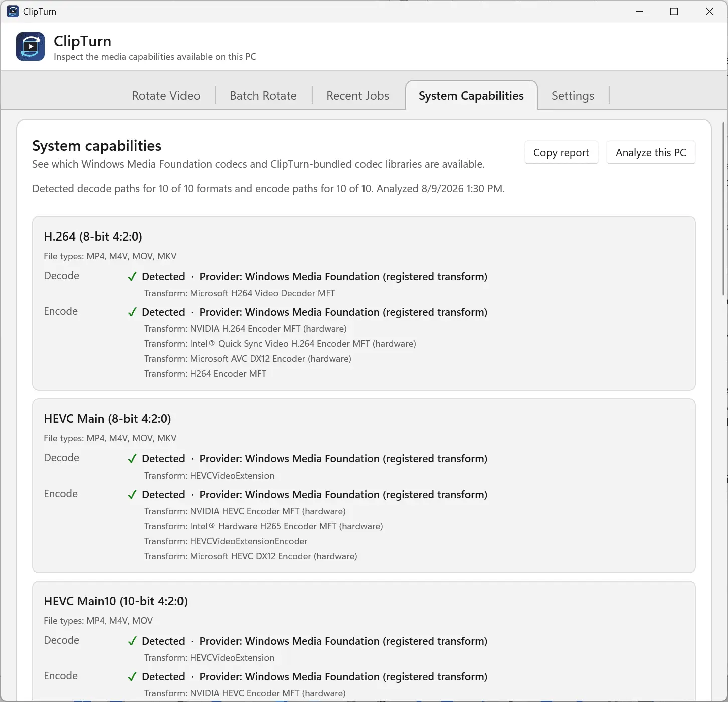728x702 pixels.
Task: Click the H.264 Decode checkmark icon
Action: pos(132,277)
